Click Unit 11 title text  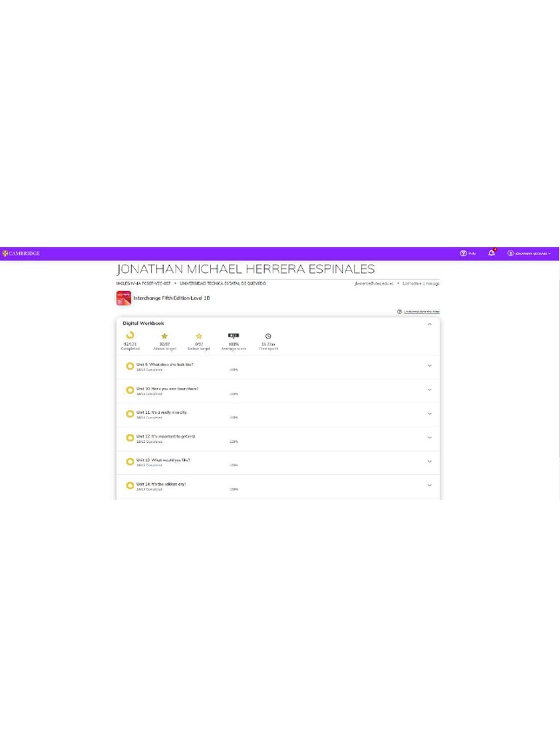[162, 412]
